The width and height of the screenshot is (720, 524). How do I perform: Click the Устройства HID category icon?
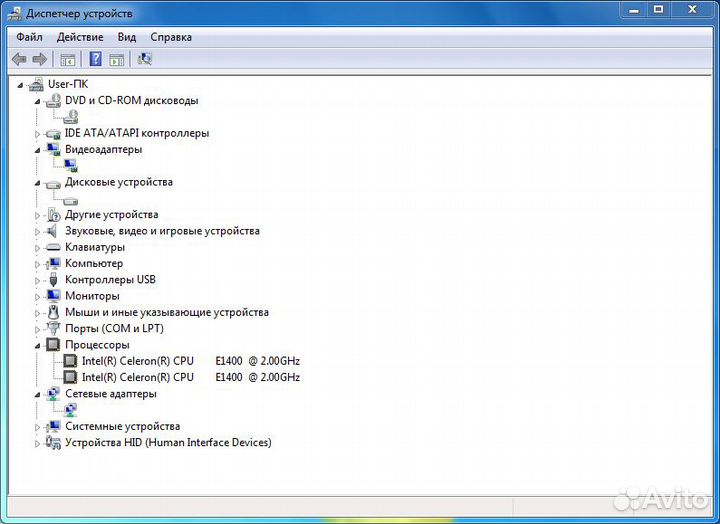[53, 442]
